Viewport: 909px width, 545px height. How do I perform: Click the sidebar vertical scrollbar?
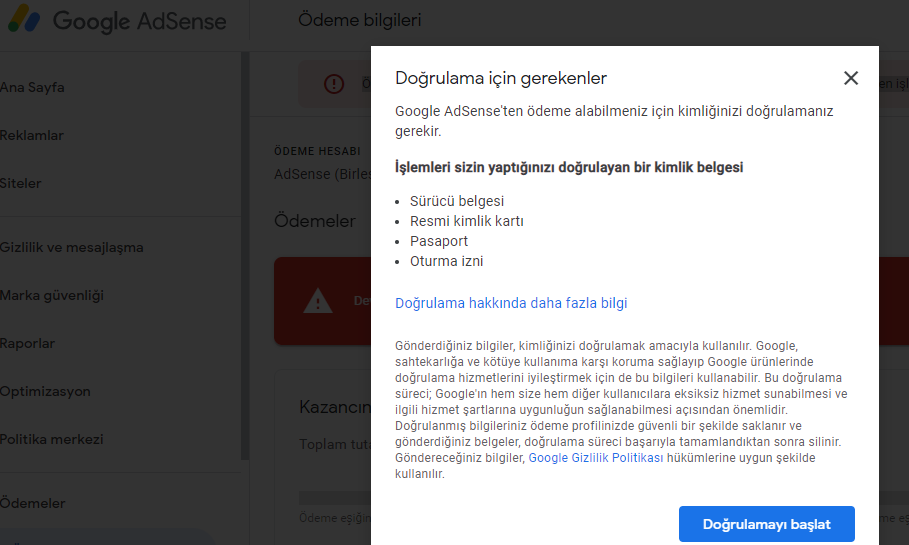(x=245, y=255)
